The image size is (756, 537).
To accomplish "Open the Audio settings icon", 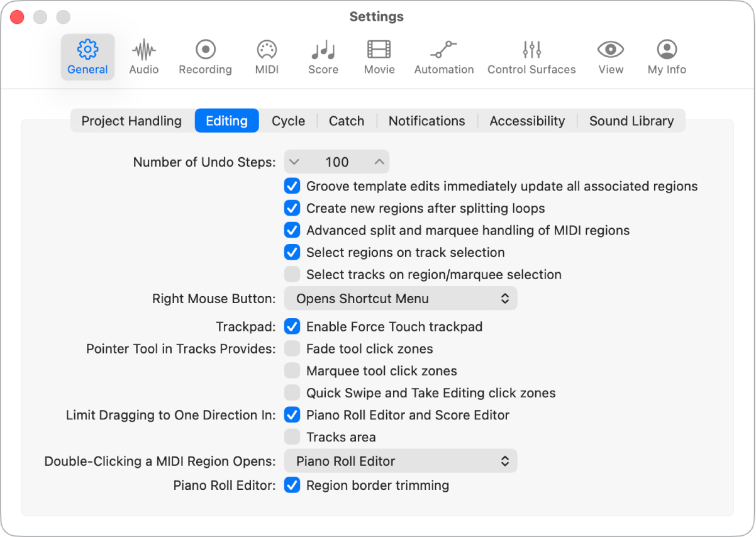I will (143, 57).
